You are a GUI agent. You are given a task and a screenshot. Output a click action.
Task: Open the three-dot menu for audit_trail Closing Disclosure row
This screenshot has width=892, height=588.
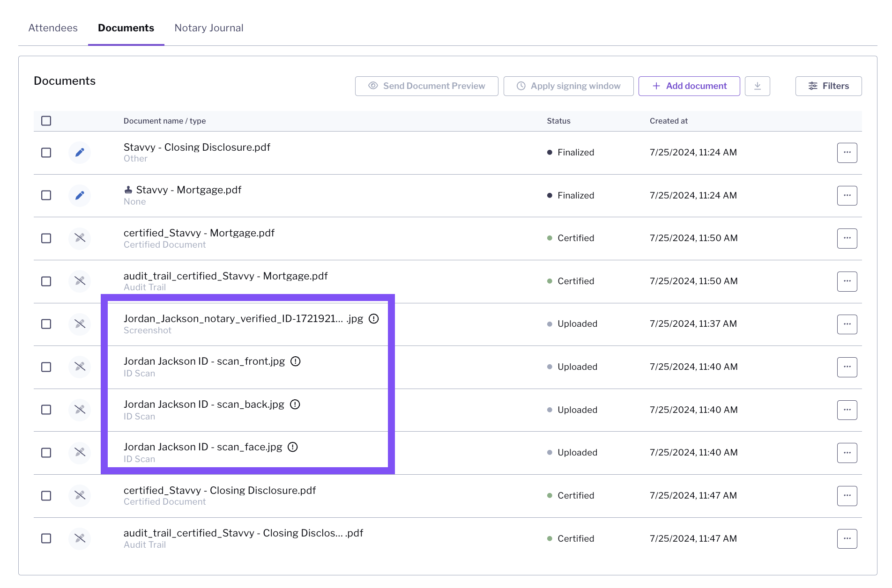coord(847,539)
